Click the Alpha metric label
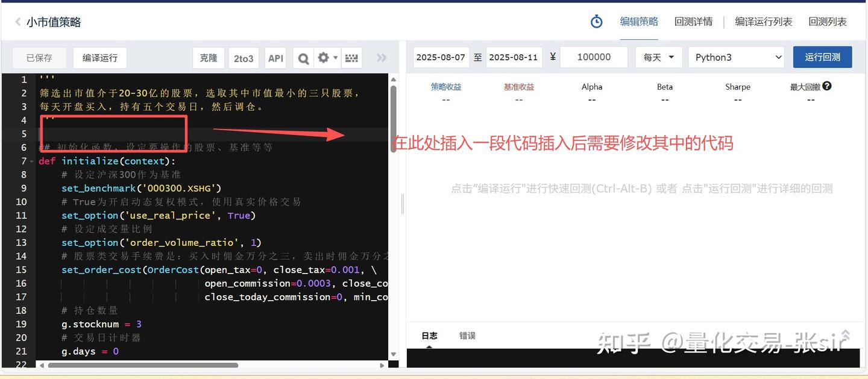The width and height of the screenshot is (868, 379). click(x=592, y=87)
